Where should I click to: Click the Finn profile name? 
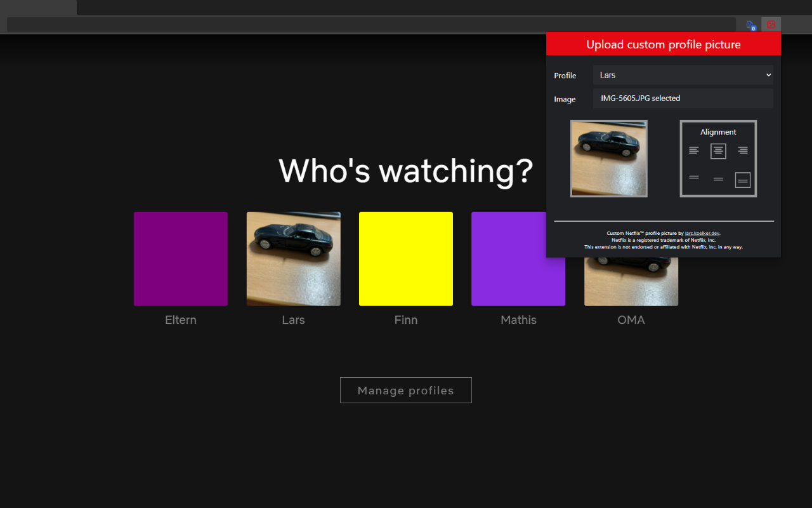pyautogui.click(x=406, y=320)
